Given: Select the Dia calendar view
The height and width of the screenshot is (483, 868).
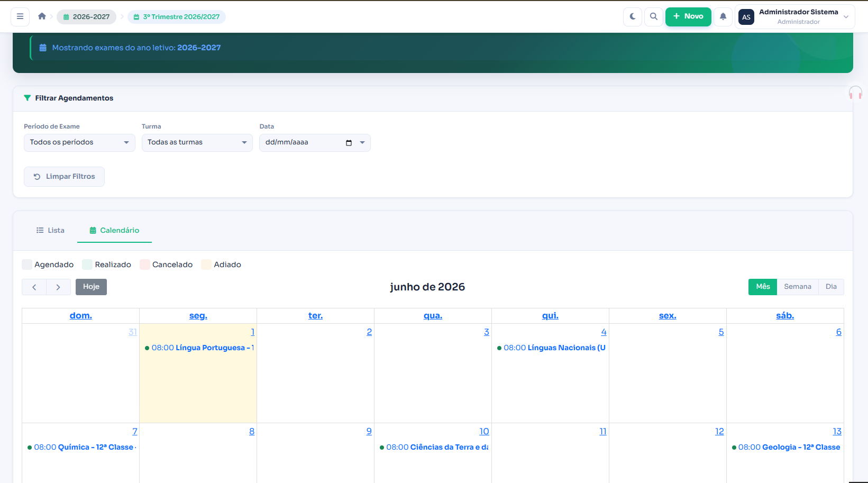Looking at the screenshot, I should 831,287.
